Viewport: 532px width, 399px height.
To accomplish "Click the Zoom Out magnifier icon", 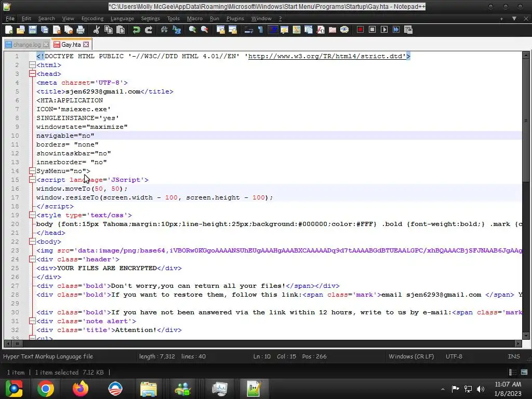I will pyautogui.click(x=204, y=30).
